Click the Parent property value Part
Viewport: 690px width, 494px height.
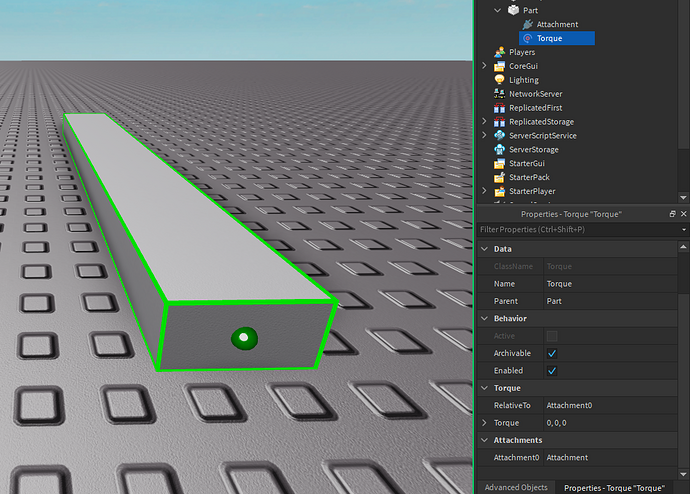611,301
